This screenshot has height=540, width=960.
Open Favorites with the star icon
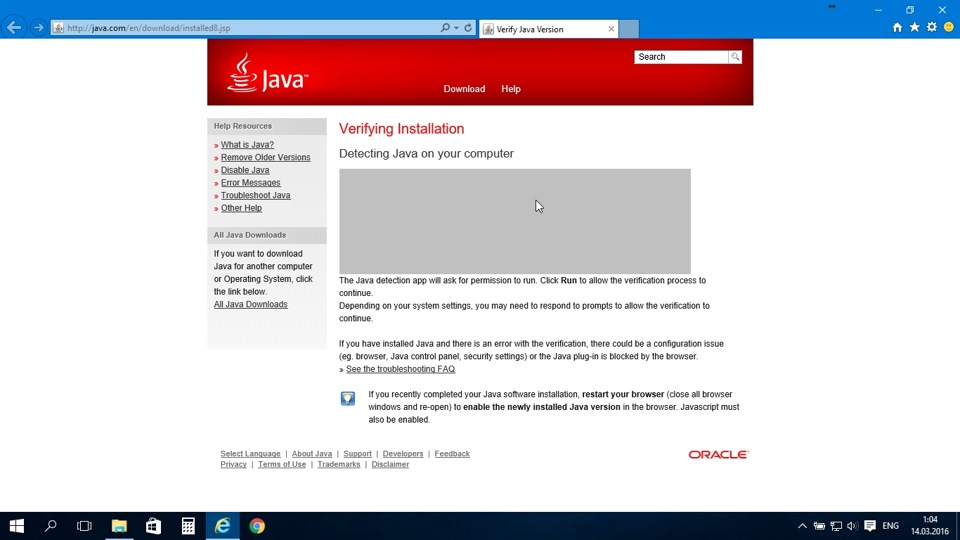tap(914, 28)
